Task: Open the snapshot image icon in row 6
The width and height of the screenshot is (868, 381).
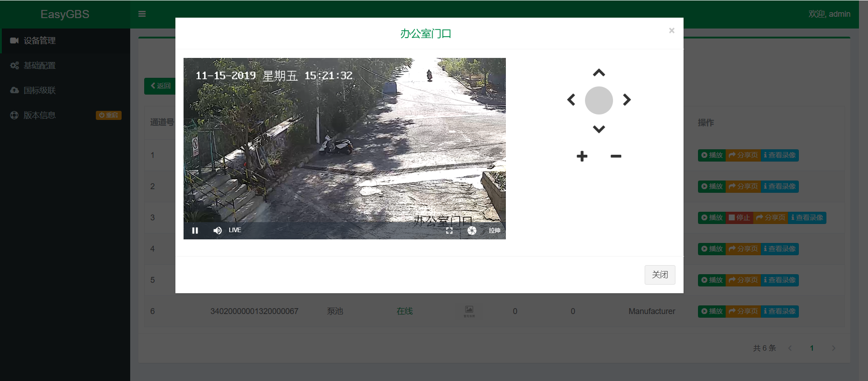Action: click(x=469, y=311)
